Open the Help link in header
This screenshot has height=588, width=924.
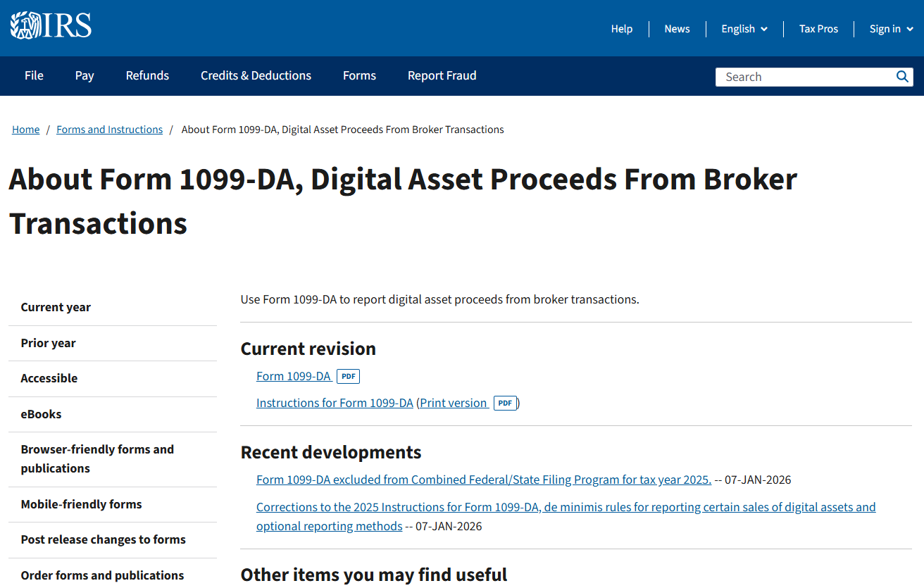(x=622, y=29)
